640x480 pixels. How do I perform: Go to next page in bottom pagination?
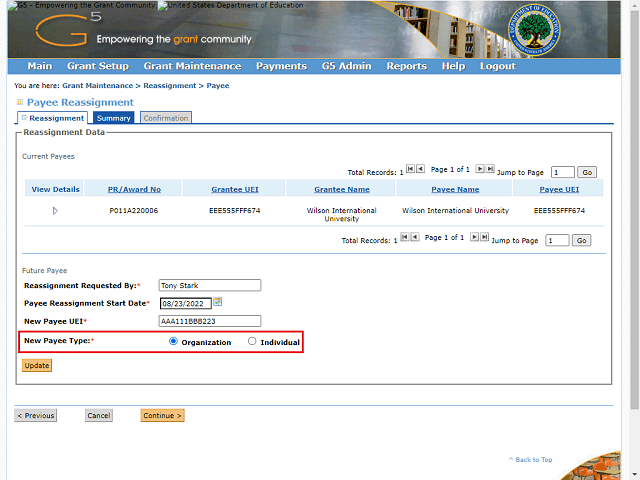(x=474, y=237)
